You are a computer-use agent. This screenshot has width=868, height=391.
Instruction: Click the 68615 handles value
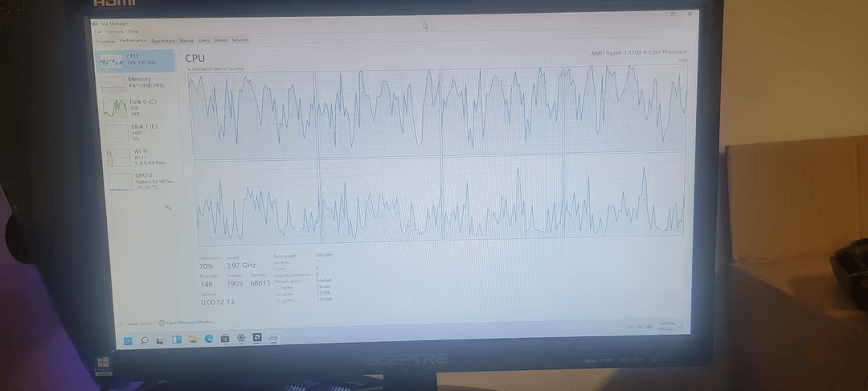[260, 283]
